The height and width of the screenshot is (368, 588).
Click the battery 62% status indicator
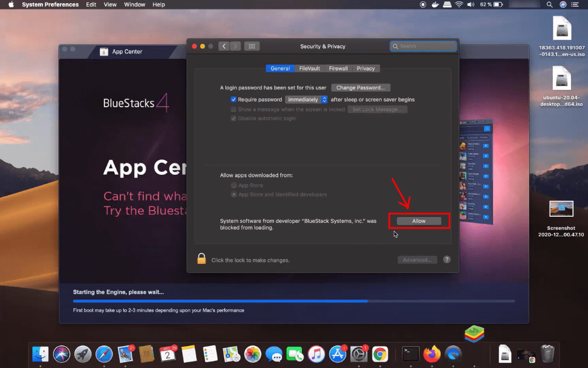click(x=492, y=5)
